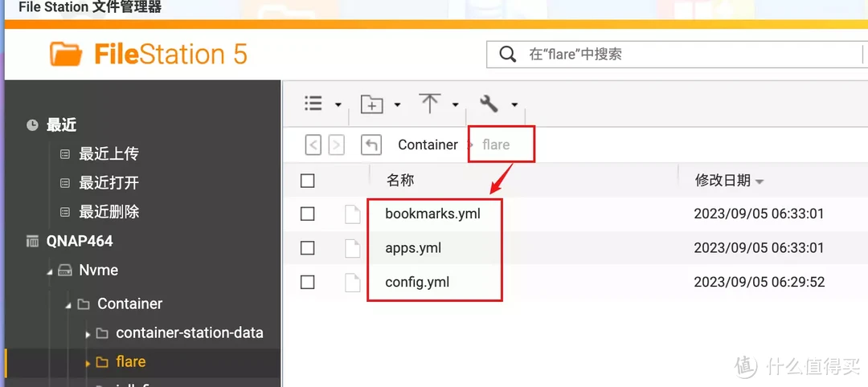
Task: Select QNAP464 in the sidebar
Action: [x=80, y=241]
